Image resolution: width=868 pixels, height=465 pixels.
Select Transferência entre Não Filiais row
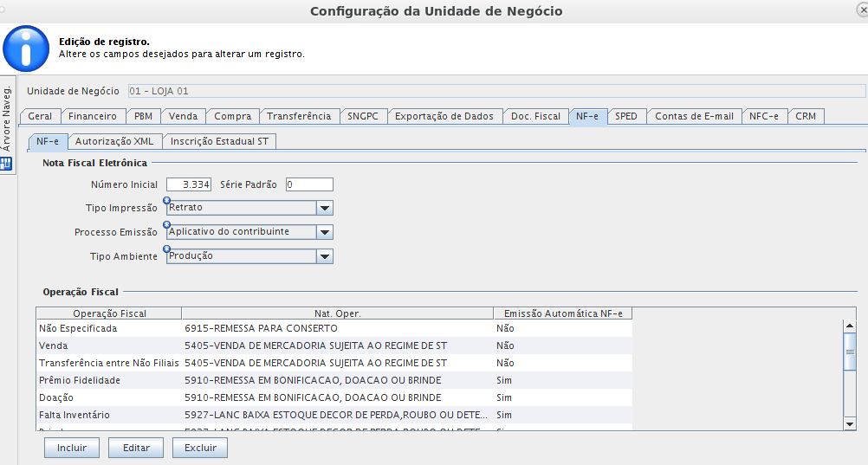tap(334, 363)
